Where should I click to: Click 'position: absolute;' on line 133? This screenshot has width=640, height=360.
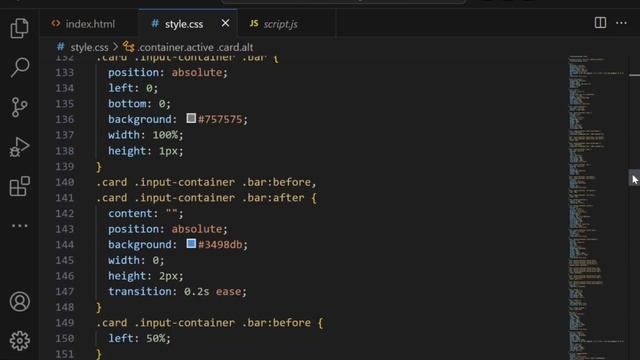coord(168,72)
